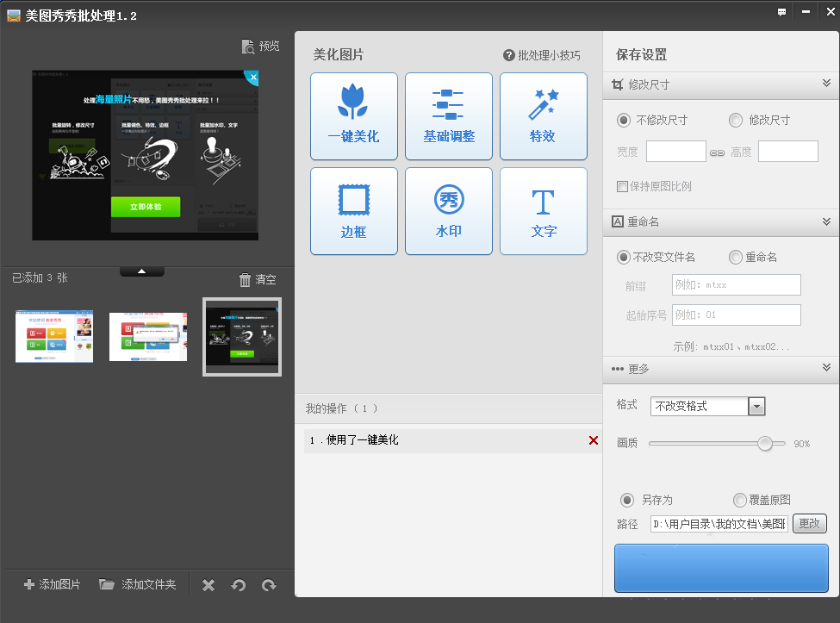Click the 起始序号 start number field

737,315
